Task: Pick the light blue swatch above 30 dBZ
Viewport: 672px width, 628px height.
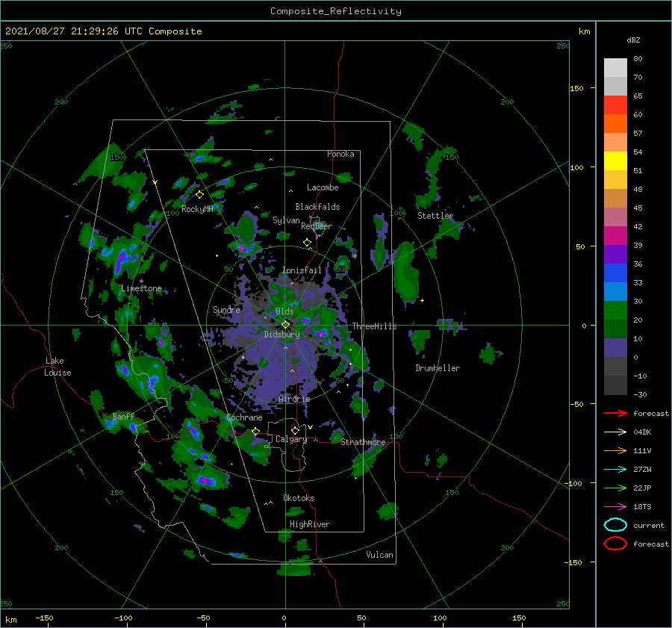Action: pyautogui.click(x=615, y=291)
